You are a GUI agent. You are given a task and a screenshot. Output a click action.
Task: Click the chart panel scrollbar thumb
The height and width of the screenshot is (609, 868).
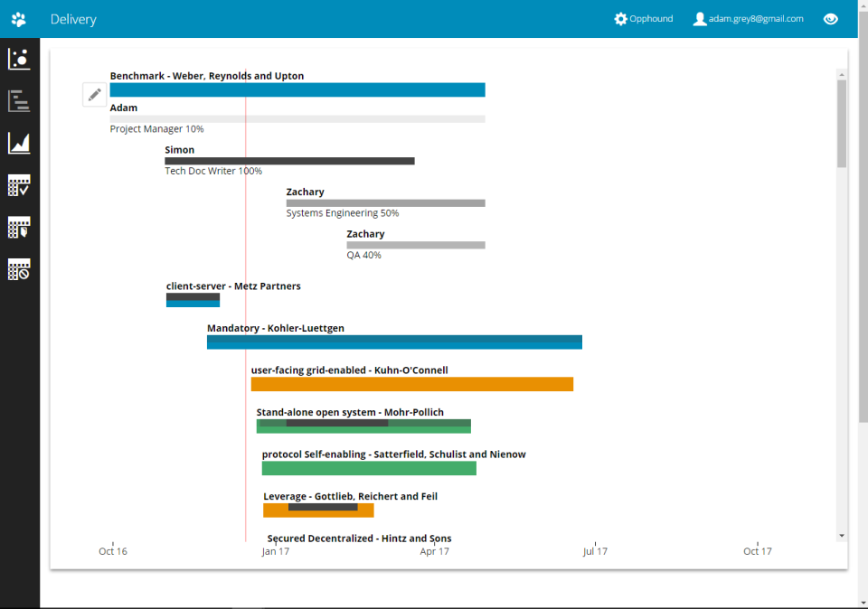pos(842,124)
